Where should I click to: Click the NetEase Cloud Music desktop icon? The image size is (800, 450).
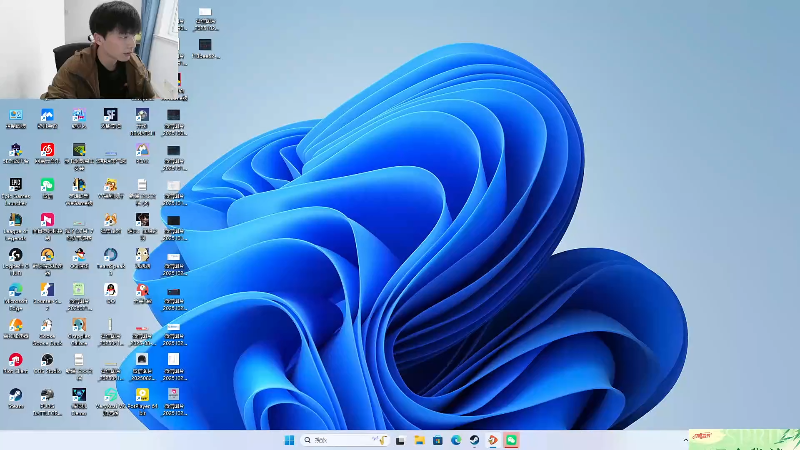(x=47, y=150)
